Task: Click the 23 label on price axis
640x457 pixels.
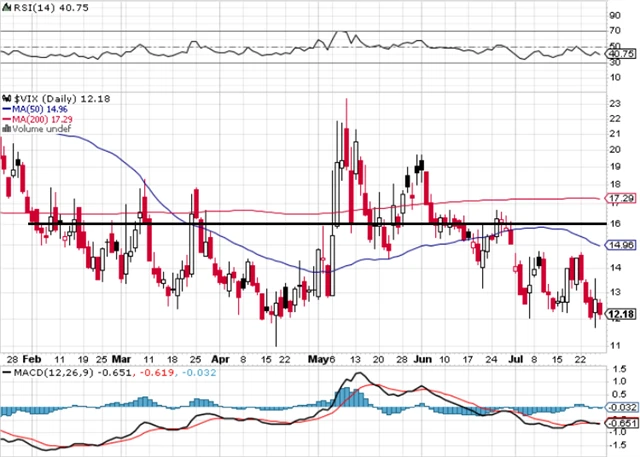Action: tap(616, 102)
